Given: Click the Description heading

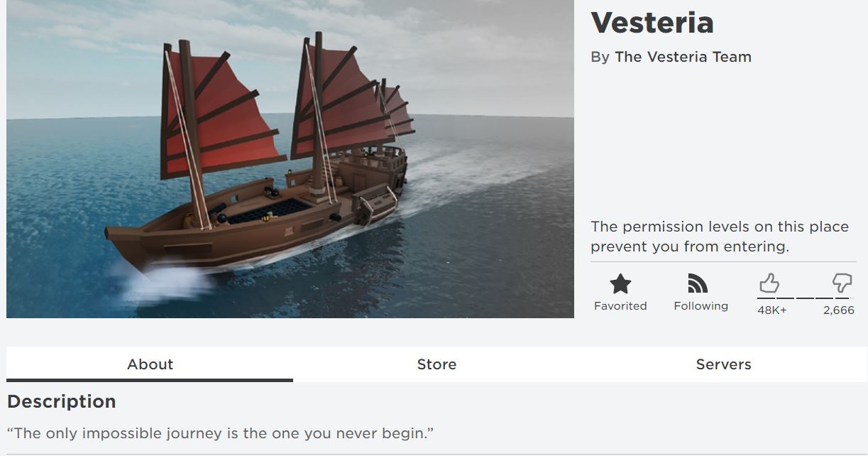Looking at the screenshot, I should tap(62, 401).
